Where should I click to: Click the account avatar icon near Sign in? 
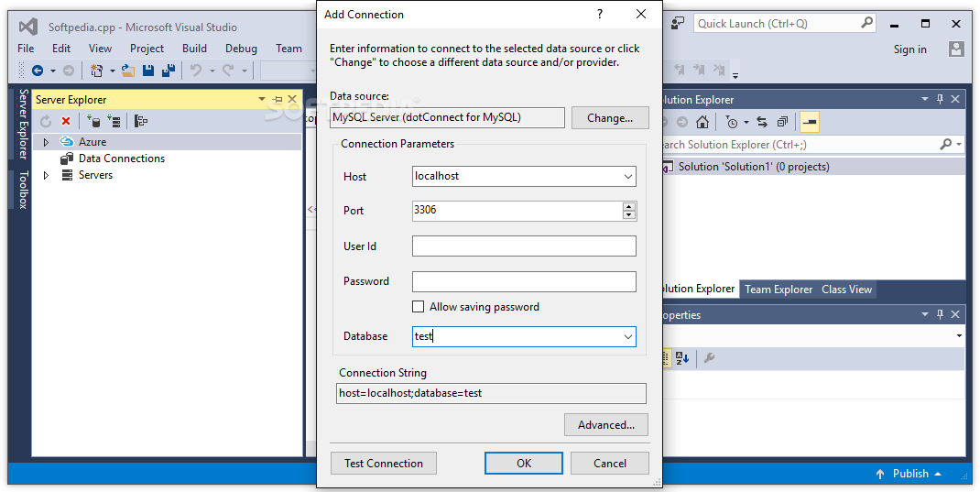(956, 49)
